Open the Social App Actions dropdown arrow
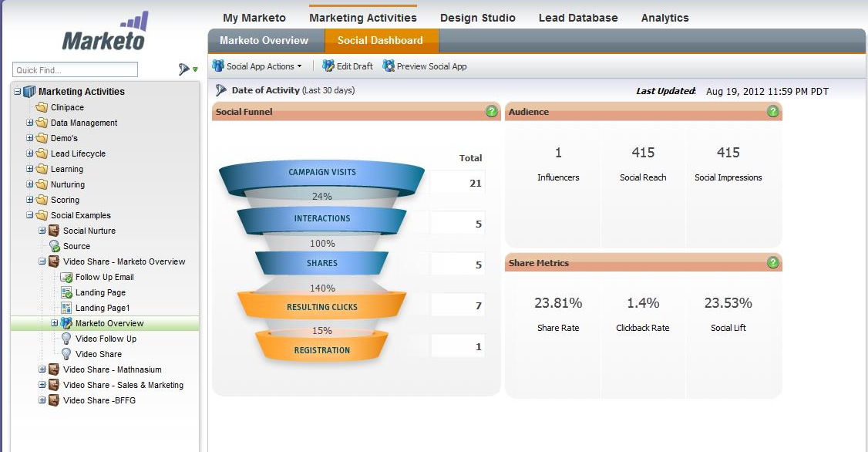The height and width of the screenshot is (452, 868). click(299, 66)
